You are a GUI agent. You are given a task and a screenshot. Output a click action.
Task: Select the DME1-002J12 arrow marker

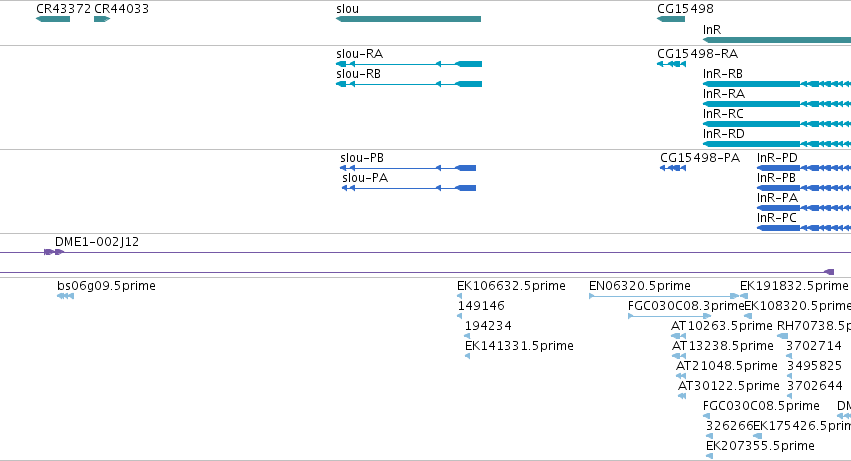pos(54,252)
